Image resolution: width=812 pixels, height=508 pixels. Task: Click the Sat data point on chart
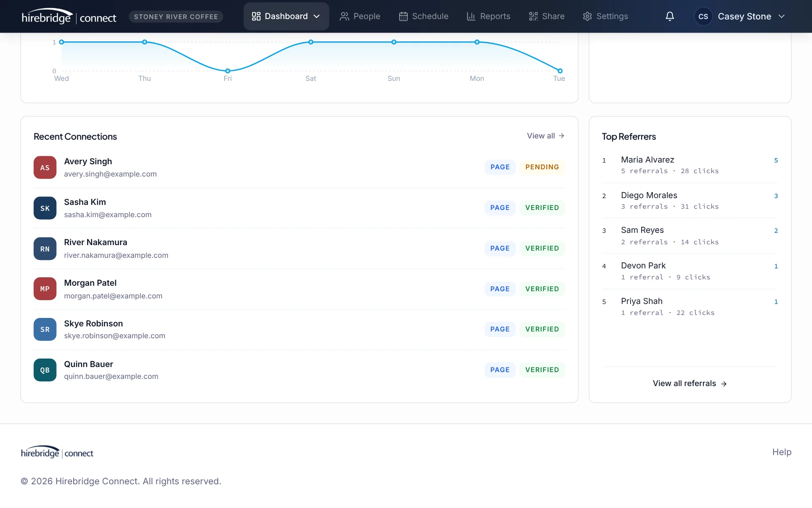[311, 42]
